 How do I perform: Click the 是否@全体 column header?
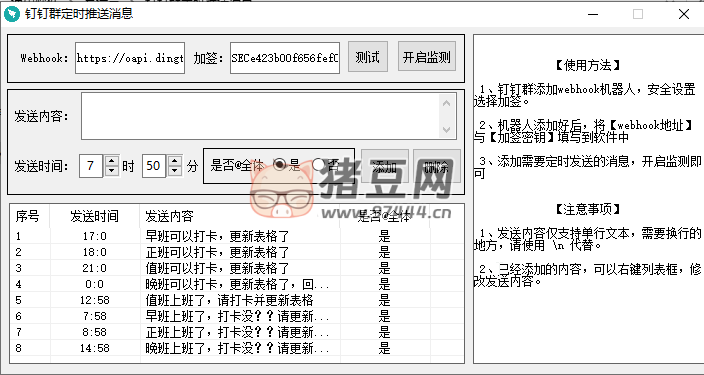(x=384, y=216)
